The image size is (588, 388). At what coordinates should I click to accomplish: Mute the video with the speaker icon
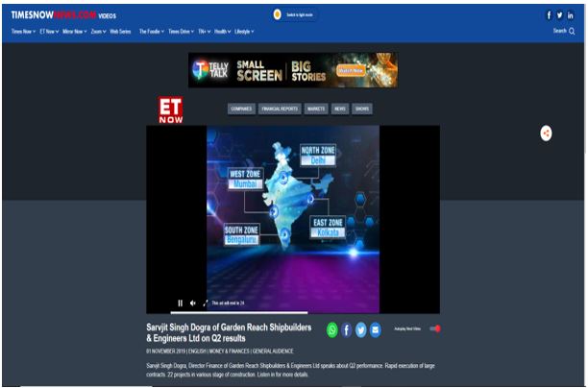(x=193, y=303)
